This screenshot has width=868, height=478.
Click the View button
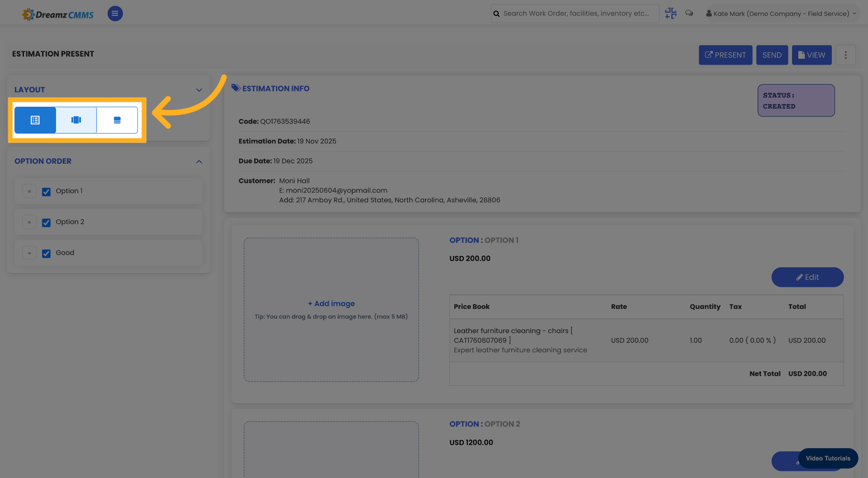click(x=812, y=55)
